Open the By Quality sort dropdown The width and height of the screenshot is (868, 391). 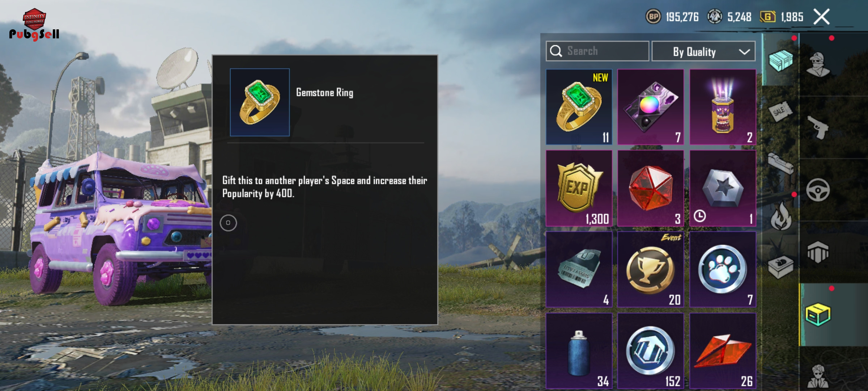click(x=703, y=51)
